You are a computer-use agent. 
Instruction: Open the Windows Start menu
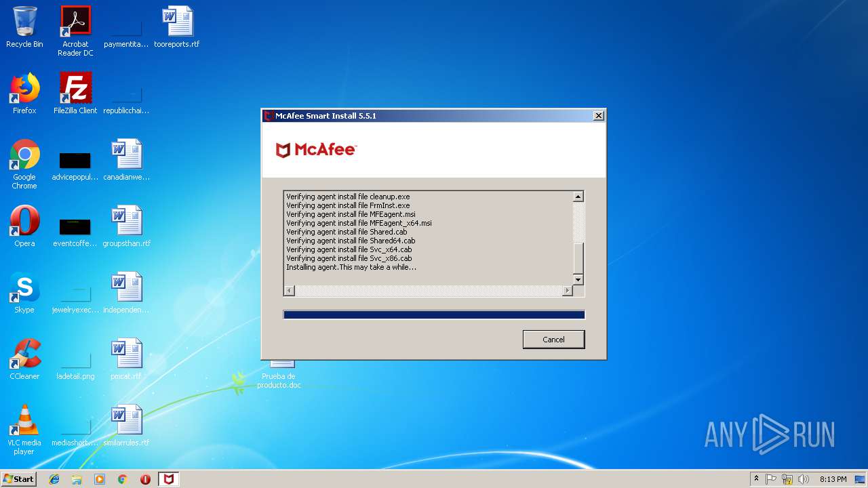(18, 479)
